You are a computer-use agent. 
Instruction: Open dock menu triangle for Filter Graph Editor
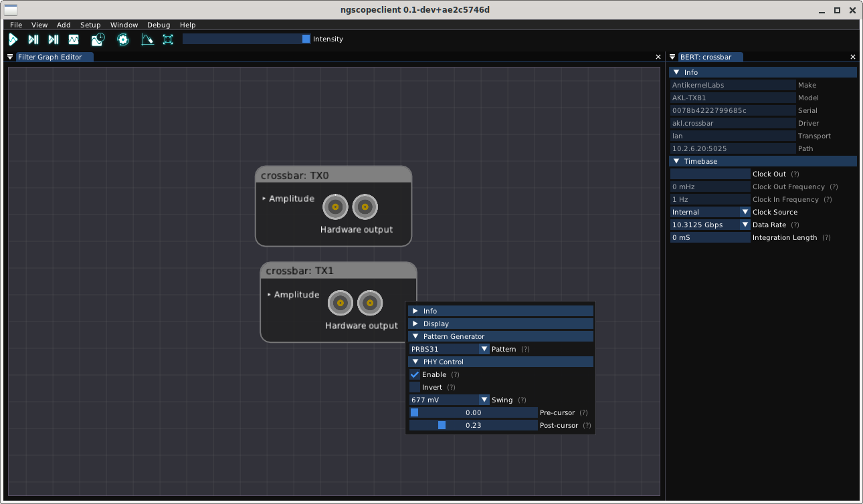pyautogui.click(x=10, y=57)
